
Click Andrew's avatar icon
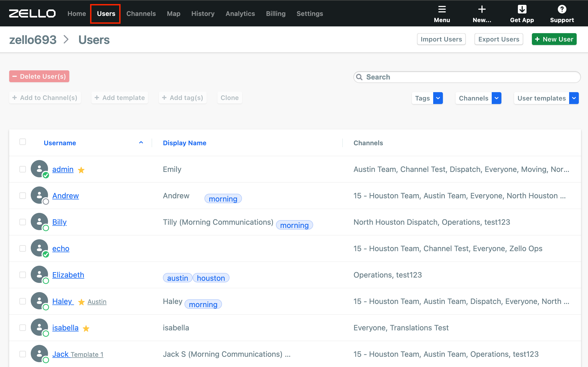39,195
